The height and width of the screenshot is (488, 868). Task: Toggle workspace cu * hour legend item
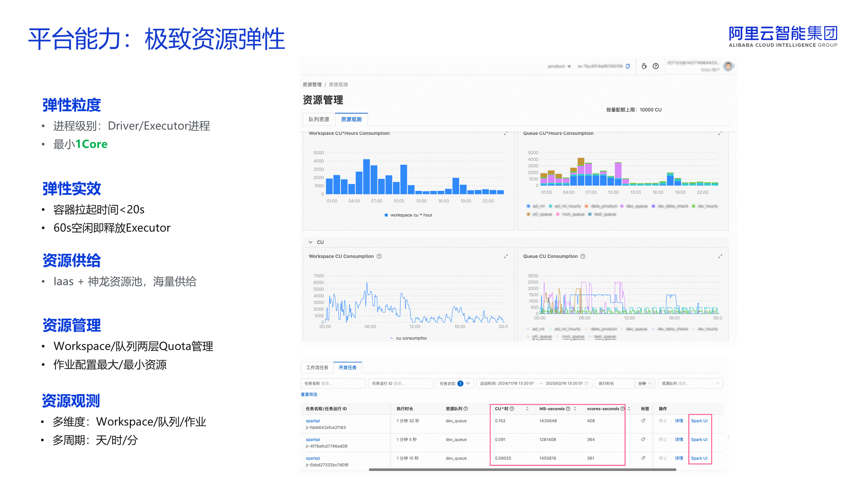(408, 215)
